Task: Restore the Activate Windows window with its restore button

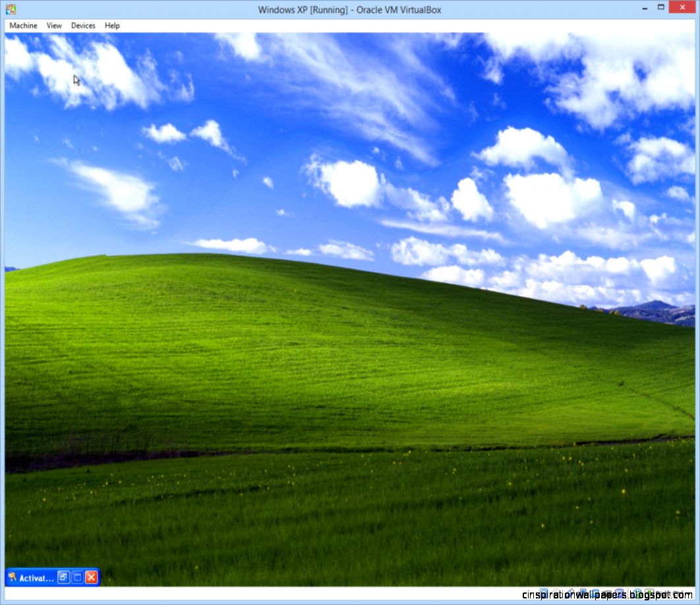Action: (63, 577)
